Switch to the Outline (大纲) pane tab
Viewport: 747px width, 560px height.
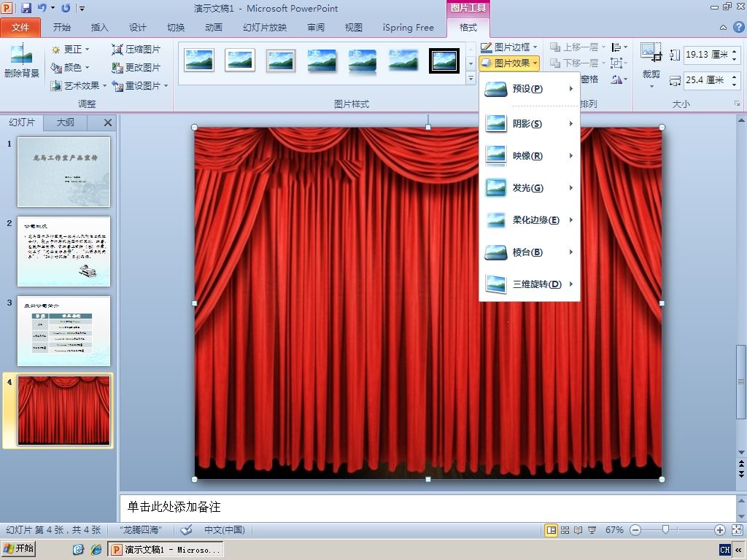65,122
